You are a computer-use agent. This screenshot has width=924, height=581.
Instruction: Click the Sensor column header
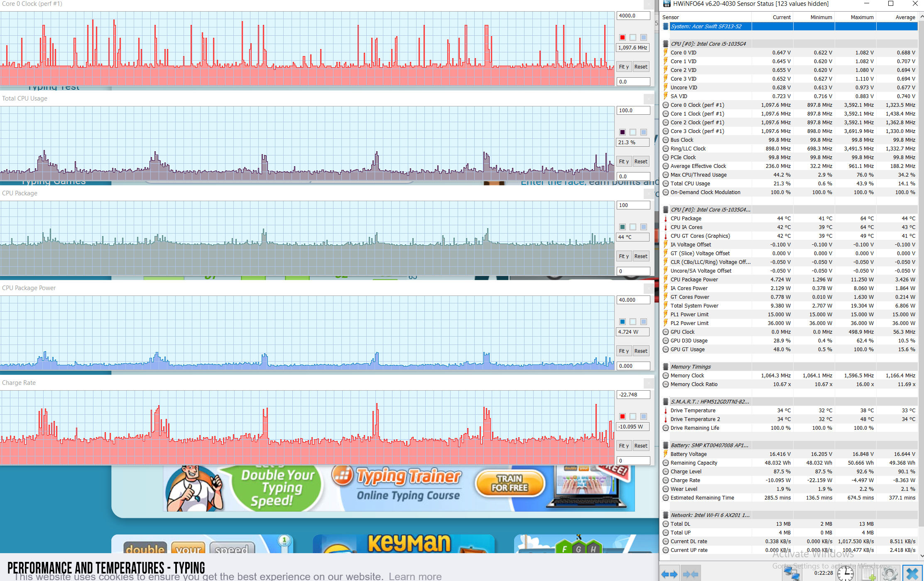click(x=706, y=17)
